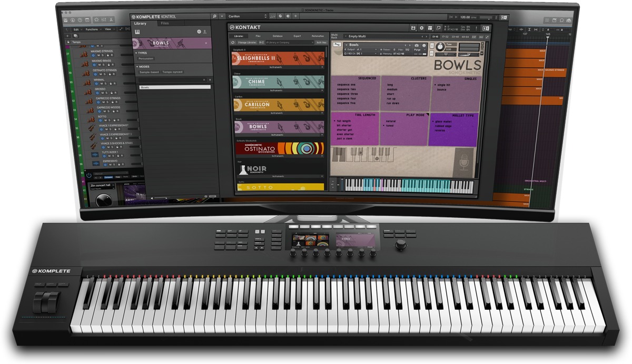Click the Manage Libraries button
Image resolution: width=632 pixels, height=364 pixels.
tap(247, 42)
